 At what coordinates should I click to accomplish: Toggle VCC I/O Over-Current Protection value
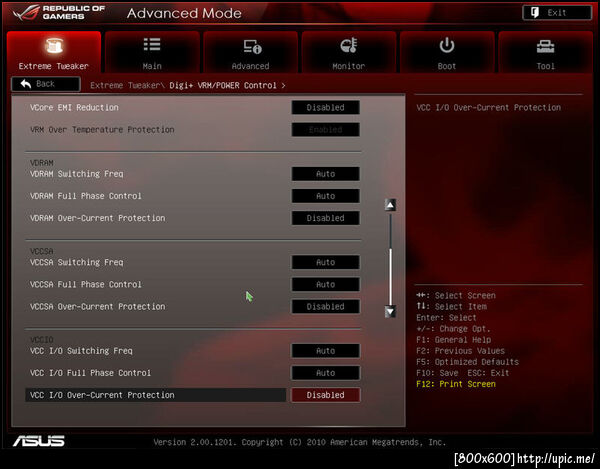(x=325, y=395)
